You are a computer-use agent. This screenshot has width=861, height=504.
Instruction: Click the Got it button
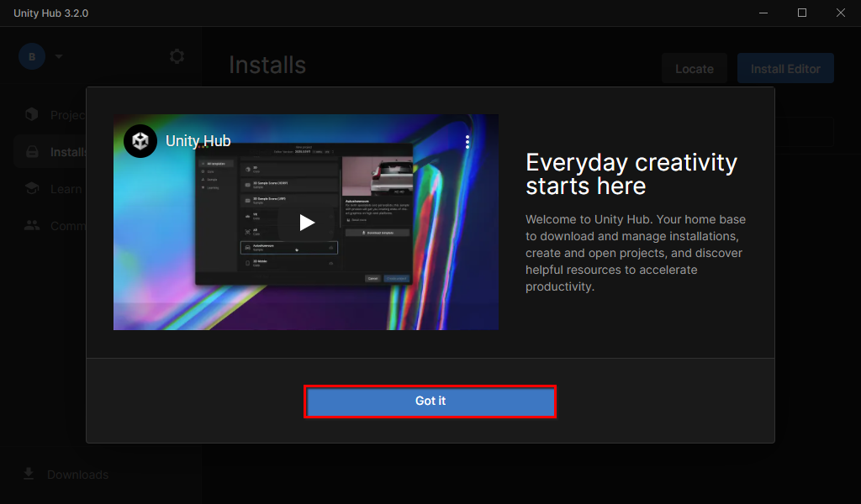pos(430,401)
